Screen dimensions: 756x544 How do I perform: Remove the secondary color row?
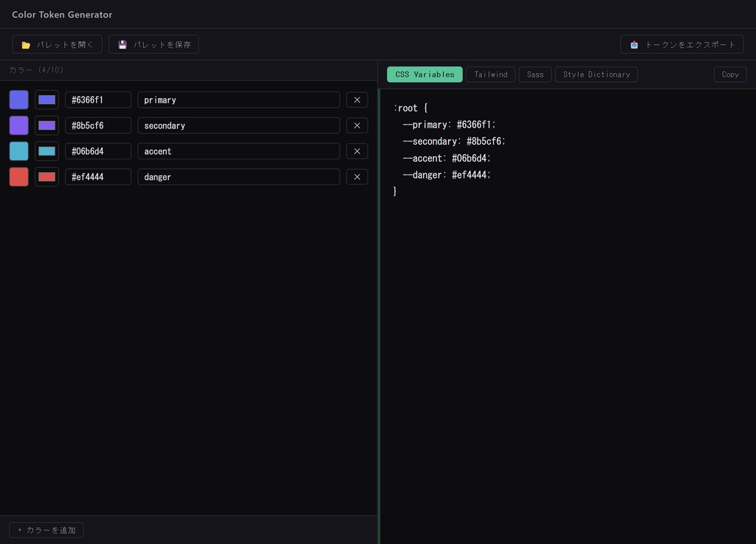tap(357, 125)
